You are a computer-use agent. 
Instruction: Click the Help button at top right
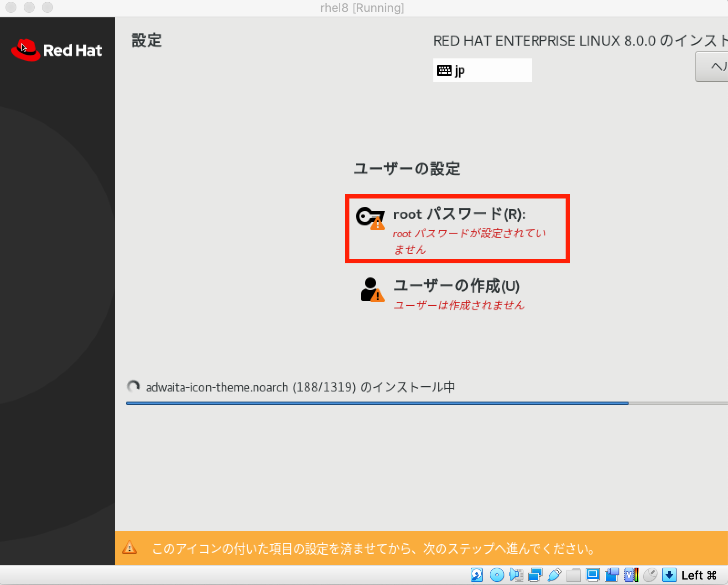712,67
